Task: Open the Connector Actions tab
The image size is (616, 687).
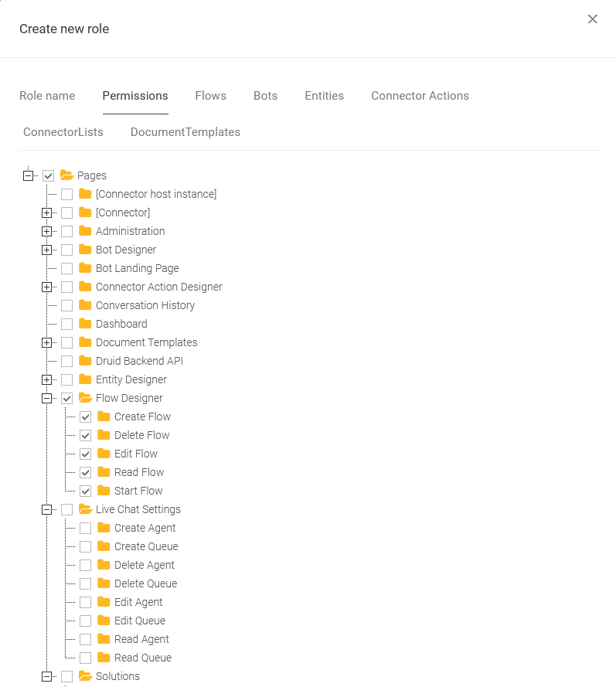Action: [420, 96]
